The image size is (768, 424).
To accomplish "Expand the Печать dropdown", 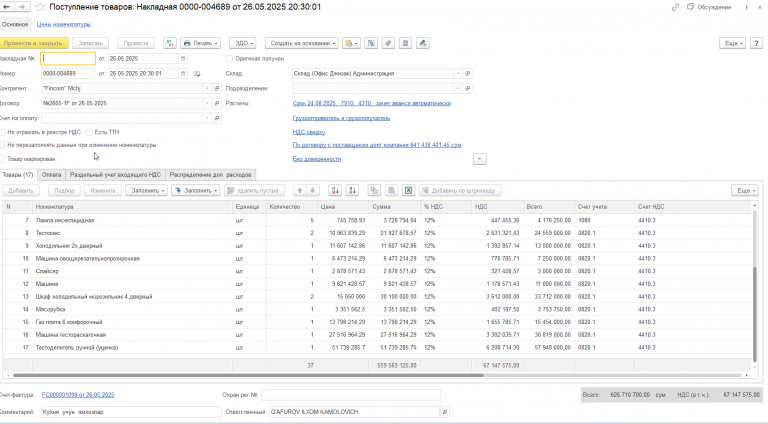I will pos(200,43).
